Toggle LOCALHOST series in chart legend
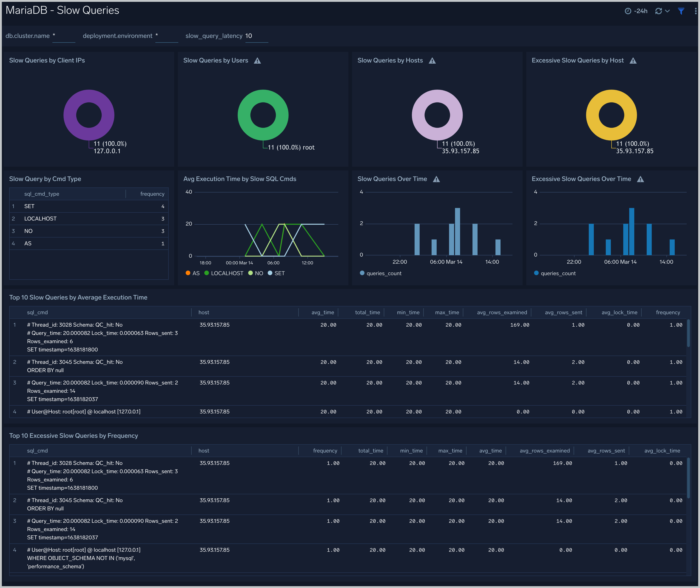700x588 pixels. click(x=224, y=273)
